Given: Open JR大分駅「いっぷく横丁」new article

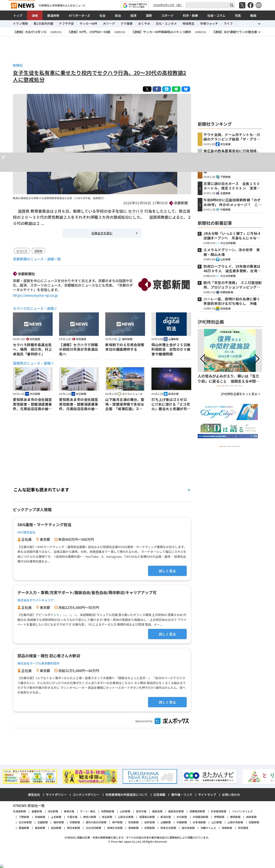Looking at the screenshot, I should pos(232,235).
